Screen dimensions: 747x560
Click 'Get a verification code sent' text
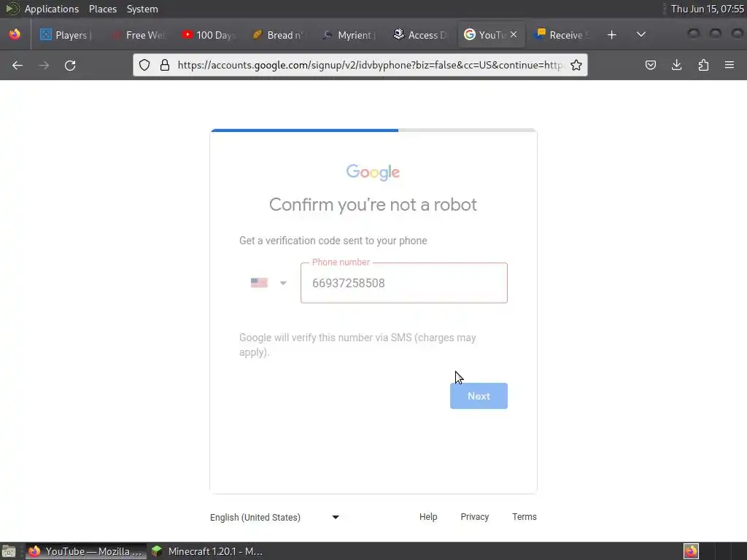[333, 241]
